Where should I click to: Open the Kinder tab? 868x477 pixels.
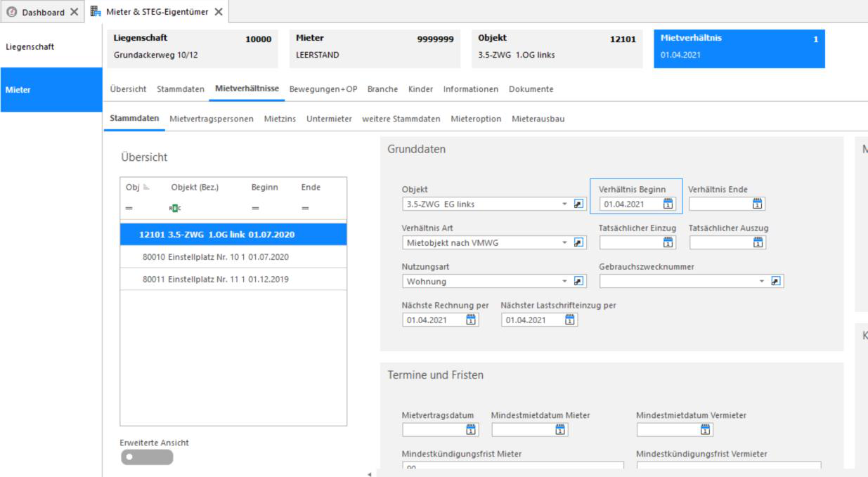pyautogui.click(x=420, y=89)
